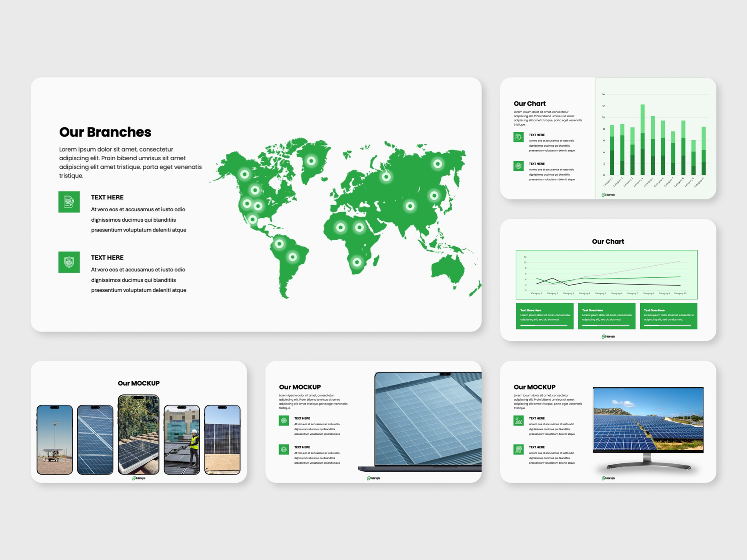Screen dimensions: 747x560
Task: Click Our Chart heading above the line chart
Action: (x=608, y=242)
